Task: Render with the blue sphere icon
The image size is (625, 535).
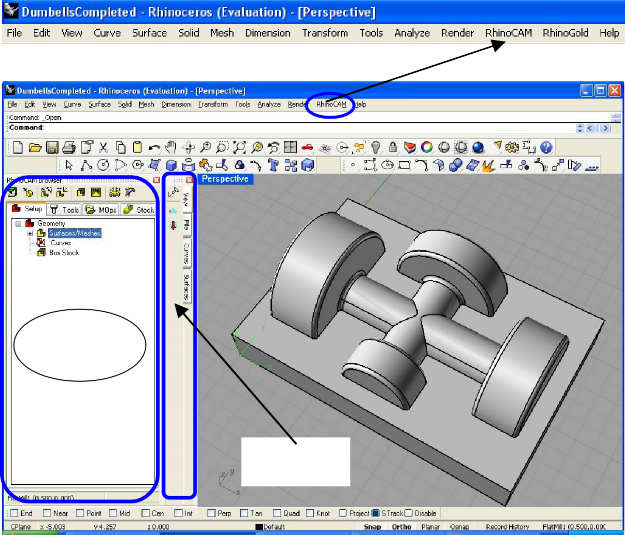Action: tap(478, 148)
